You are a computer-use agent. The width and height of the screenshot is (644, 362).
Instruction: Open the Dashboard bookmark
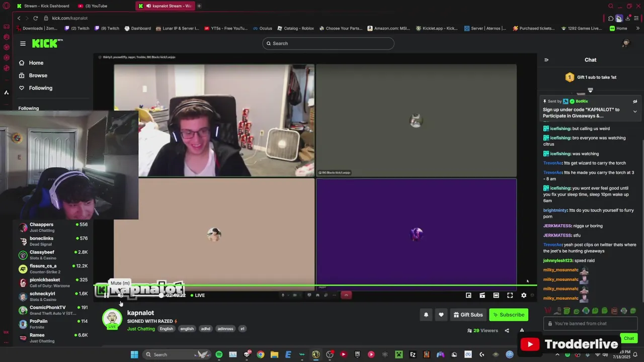(137, 28)
